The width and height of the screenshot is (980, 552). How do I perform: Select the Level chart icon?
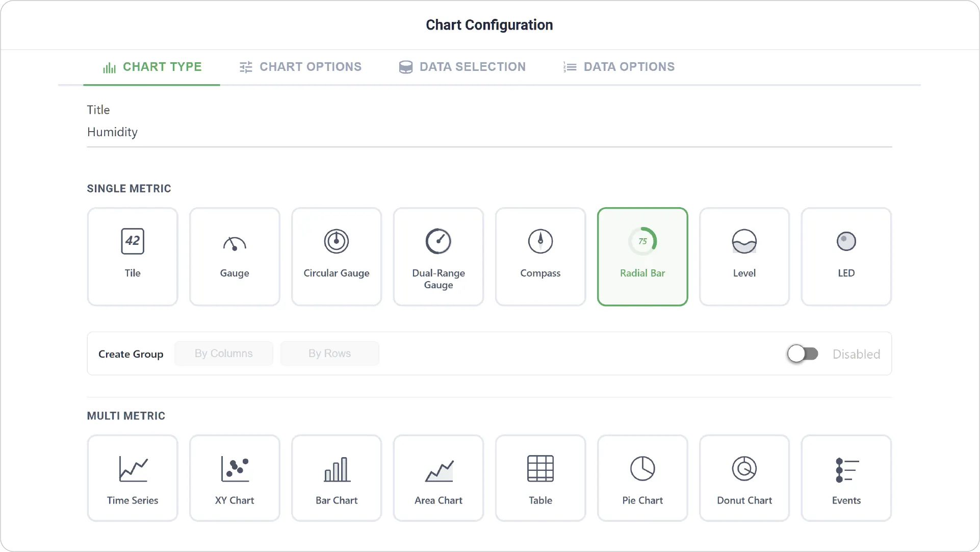pyautogui.click(x=744, y=257)
